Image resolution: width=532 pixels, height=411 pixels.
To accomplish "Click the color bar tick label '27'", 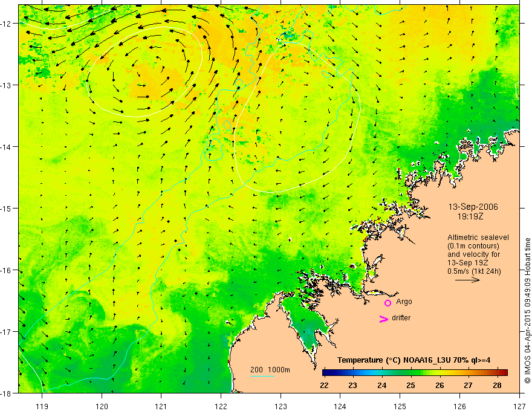I will coord(468,386).
